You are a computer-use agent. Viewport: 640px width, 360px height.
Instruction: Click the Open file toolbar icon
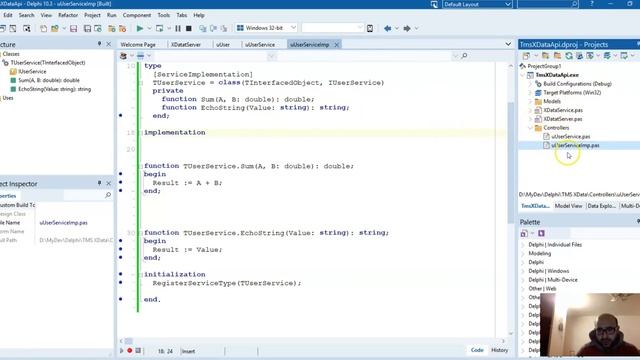54,29
